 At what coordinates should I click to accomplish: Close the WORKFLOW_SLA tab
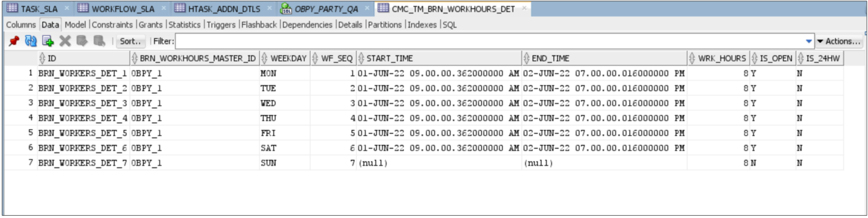click(163, 9)
